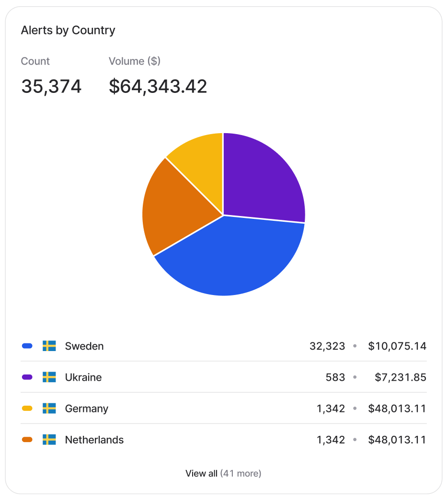Click the flag icon in the Netherlands row

tap(49, 440)
